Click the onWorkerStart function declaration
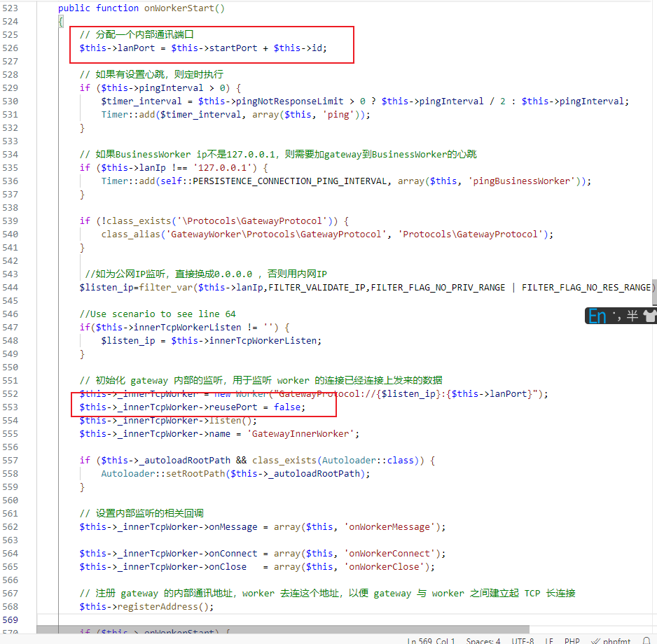 click(141, 8)
